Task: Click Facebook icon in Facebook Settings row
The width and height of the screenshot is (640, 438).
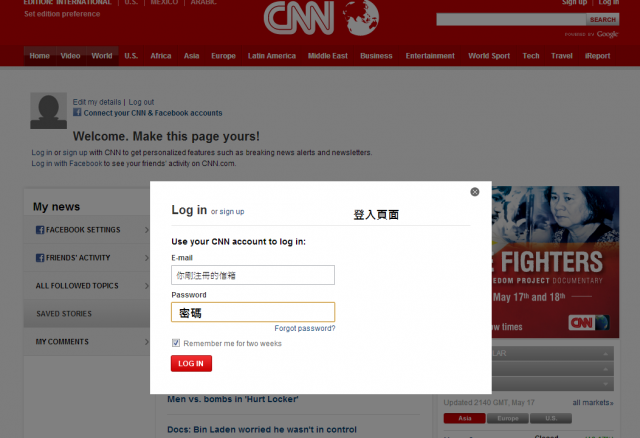Action: 40,230
